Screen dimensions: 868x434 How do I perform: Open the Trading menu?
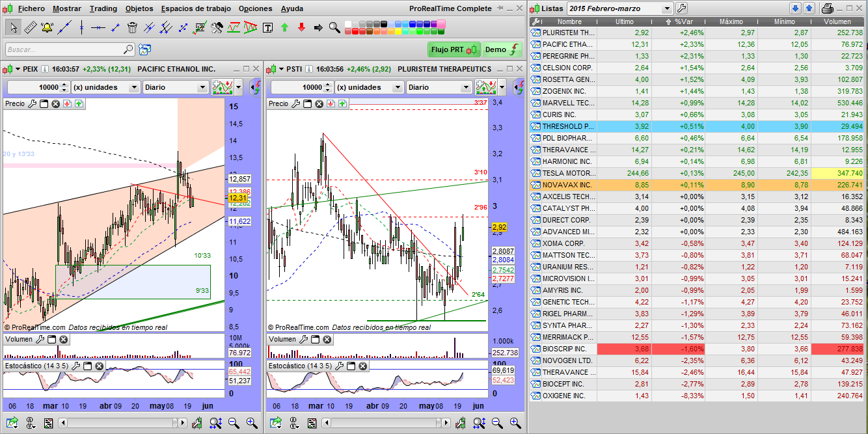[x=103, y=8]
